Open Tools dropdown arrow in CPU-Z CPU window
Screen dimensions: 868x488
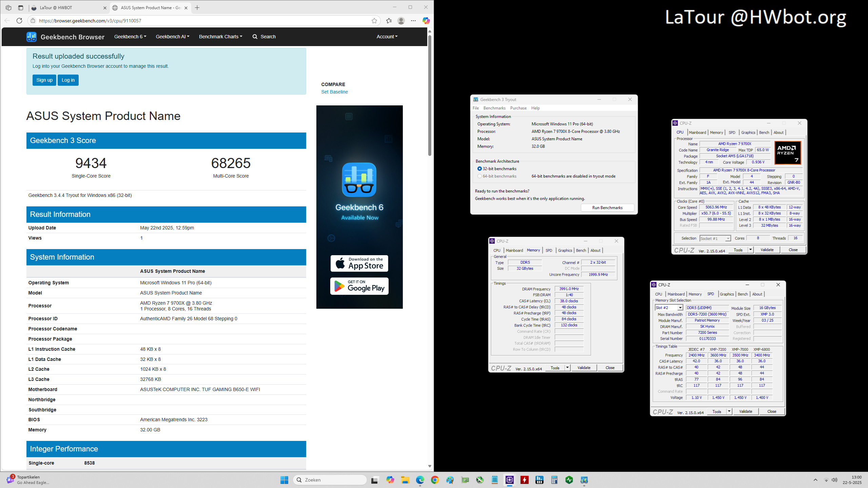point(751,250)
